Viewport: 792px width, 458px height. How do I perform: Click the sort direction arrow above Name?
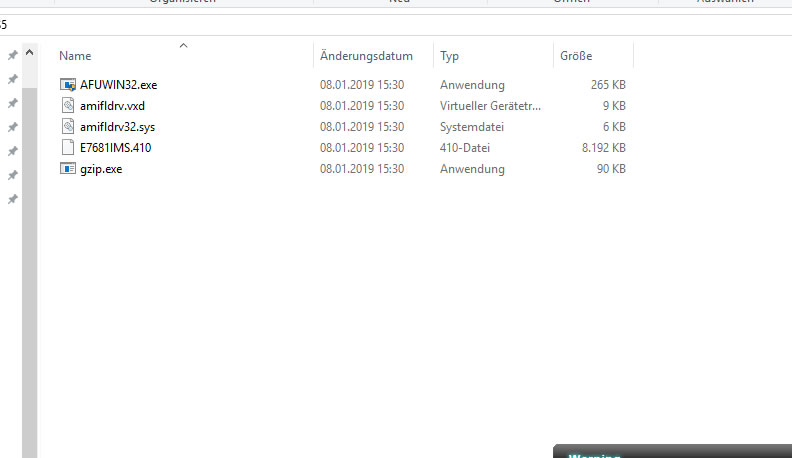coord(183,45)
